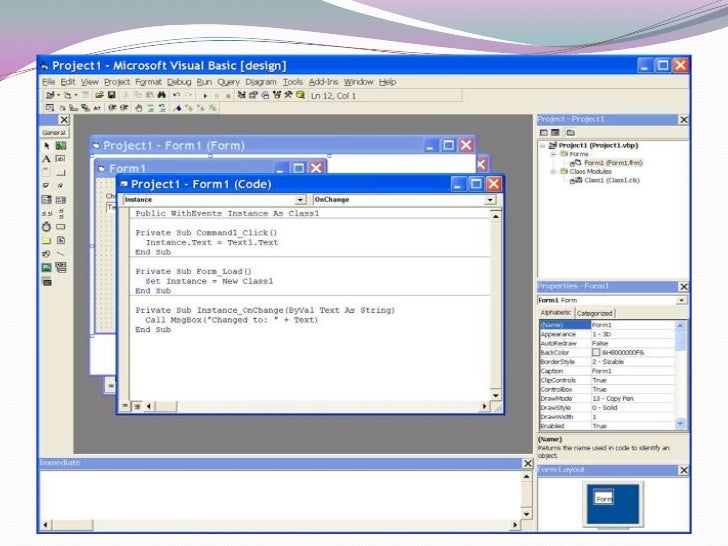This screenshot has width=728, height=546.
Task: Open the Edit menu
Action: click(68, 82)
